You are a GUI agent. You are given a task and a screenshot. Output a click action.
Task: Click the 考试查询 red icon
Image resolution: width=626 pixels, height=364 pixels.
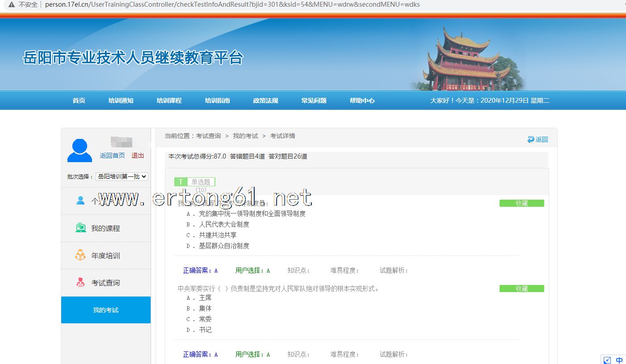(80, 282)
